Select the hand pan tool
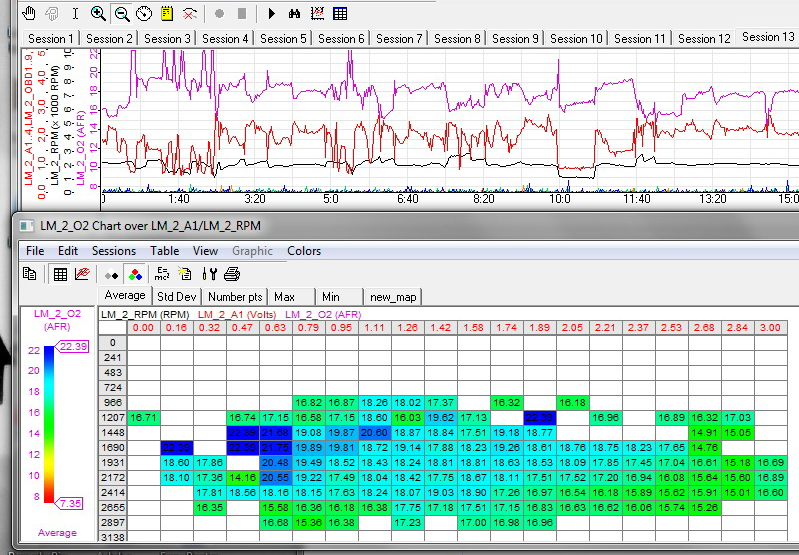The height and width of the screenshot is (555, 799). 29,14
